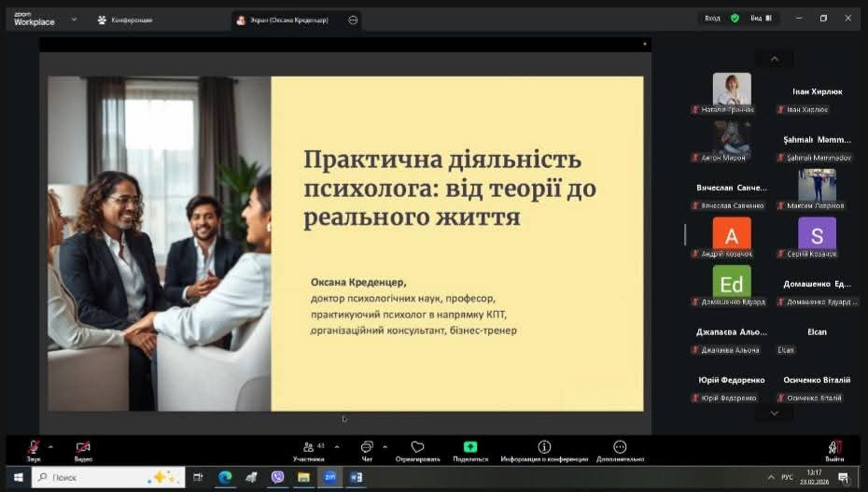Click the Отреагировать reactions heart icon
This screenshot has height=492, width=868.
(x=417, y=448)
